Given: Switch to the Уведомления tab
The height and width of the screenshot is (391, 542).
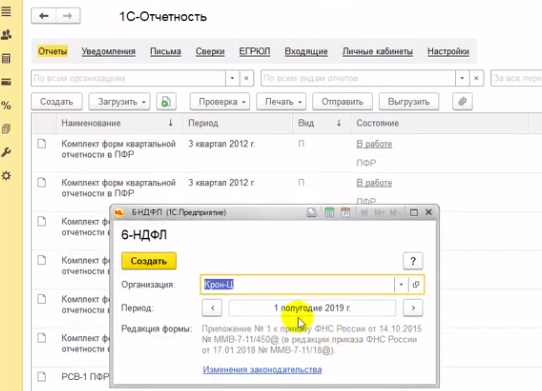Looking at the screenshot, I should 109,51.
